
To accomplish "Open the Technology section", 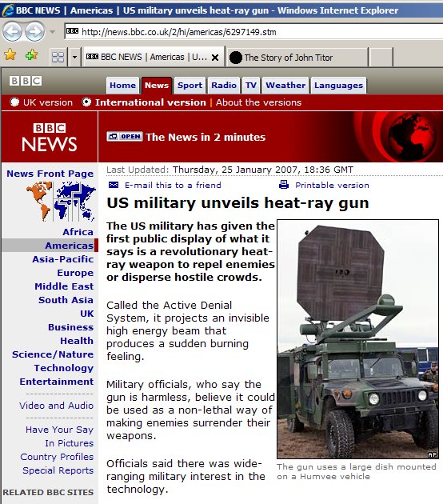I will click(x=64, y=368).
